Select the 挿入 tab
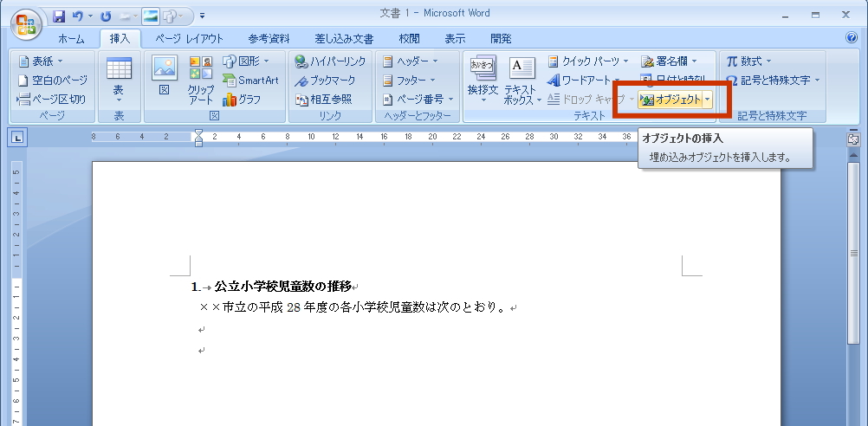Screen dimensions: 868x426 (x=119, y=39)
